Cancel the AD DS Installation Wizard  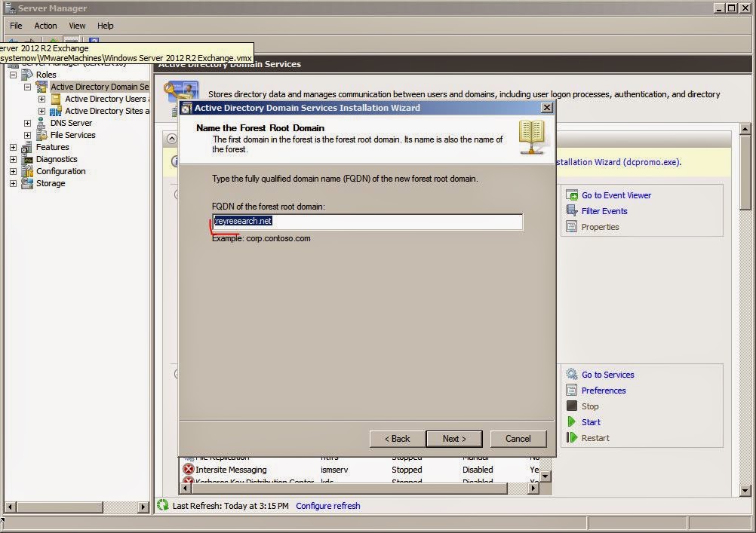click(x=518, y=439)
